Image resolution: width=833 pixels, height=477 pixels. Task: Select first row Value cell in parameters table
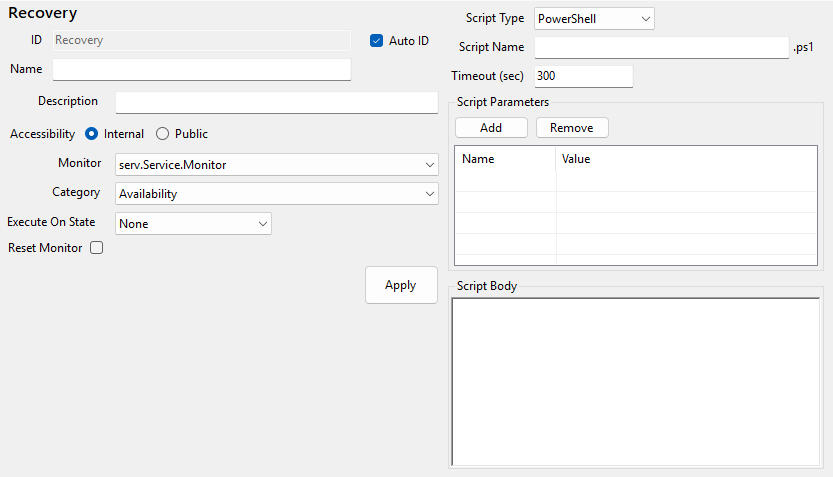point(686,181)
